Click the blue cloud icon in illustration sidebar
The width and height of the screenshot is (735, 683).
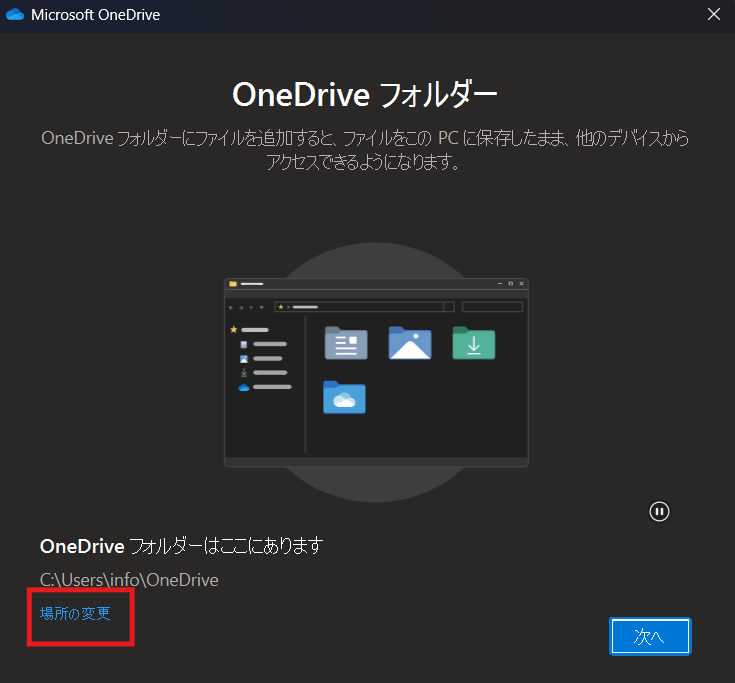click(243, 387)
